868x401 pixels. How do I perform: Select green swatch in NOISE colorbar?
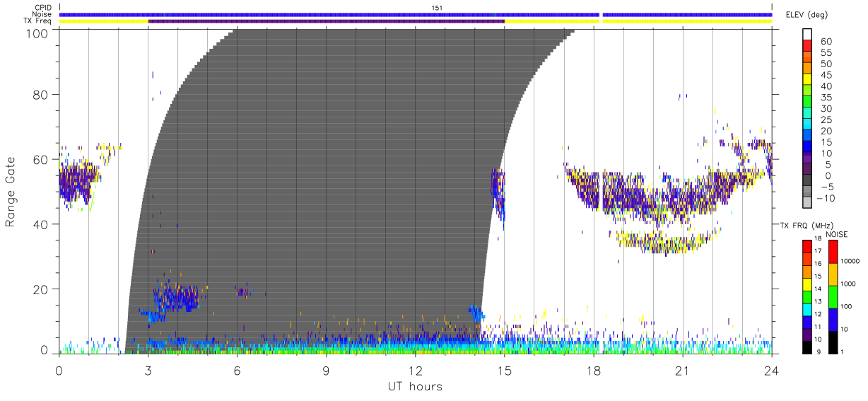833,296
